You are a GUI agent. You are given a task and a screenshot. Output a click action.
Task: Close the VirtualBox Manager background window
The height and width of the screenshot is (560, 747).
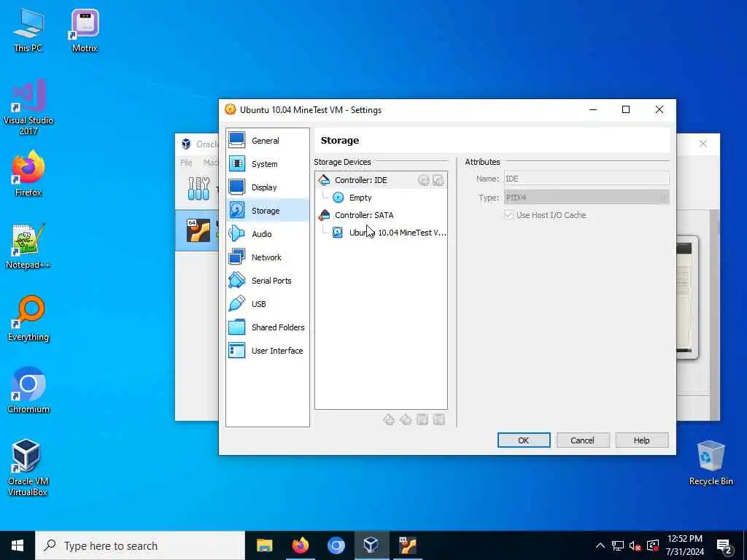pyautogui.click(x=703, y=144)
